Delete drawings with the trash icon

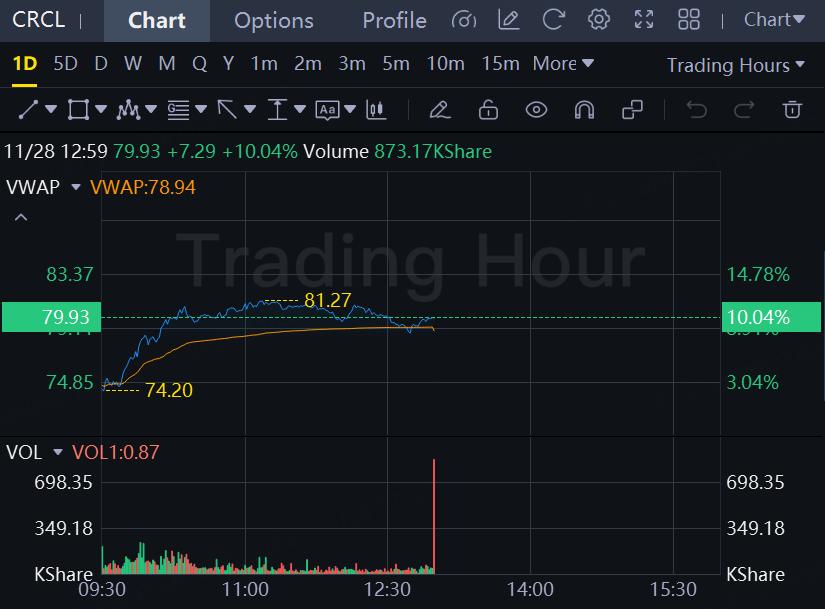[792, 109]
